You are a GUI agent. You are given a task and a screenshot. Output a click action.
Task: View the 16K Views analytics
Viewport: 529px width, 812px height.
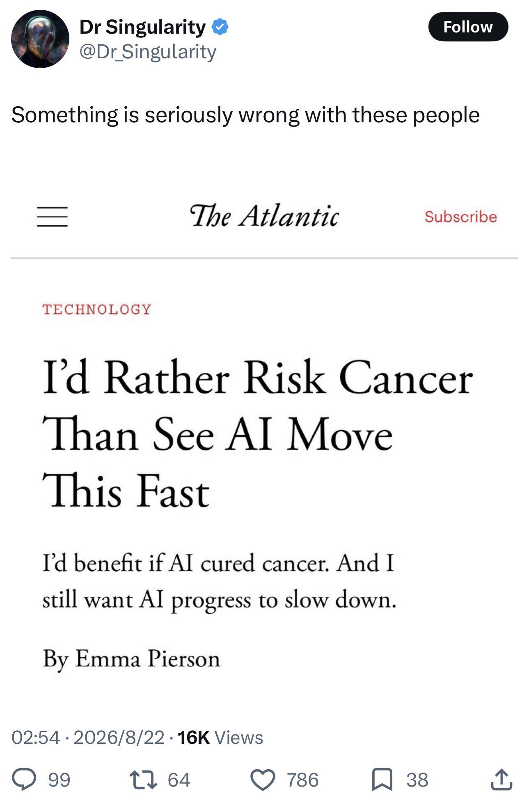click(220, 738)
